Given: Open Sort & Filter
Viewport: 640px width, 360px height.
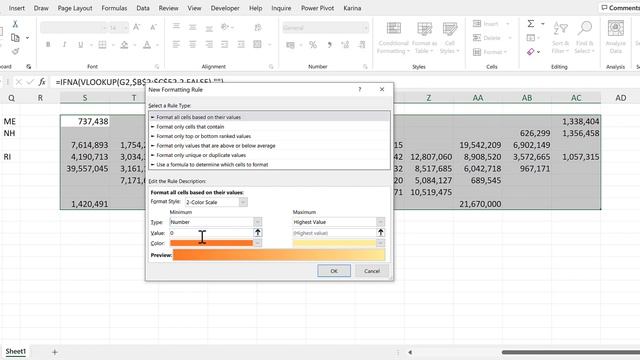Looking at the screenshot, I should pyautogui.click(x=560, y=38).
